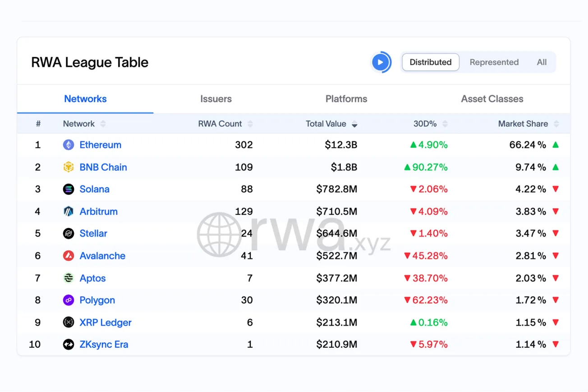This screenshot has width=588, height=392.
Task: Sort table by Market Share arrows
Action: [556, 124]
